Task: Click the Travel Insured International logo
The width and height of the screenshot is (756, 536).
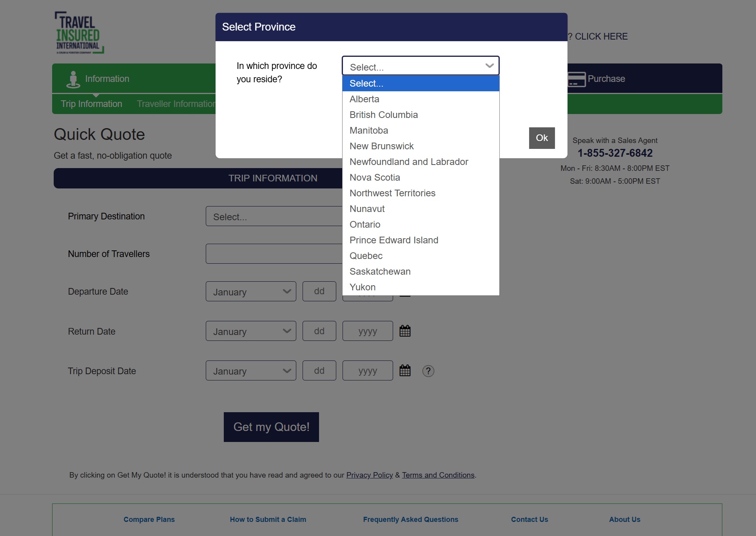Action: [79, 33]
